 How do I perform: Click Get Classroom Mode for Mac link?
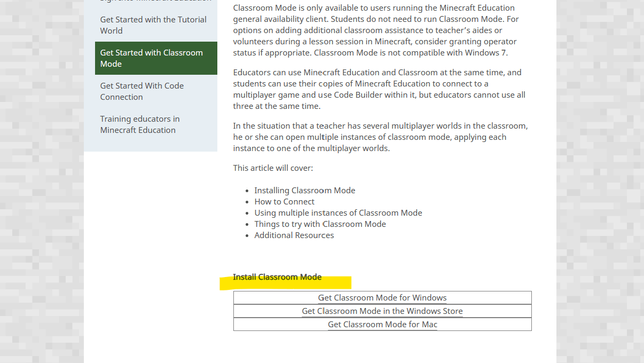(x=382, y=325)
